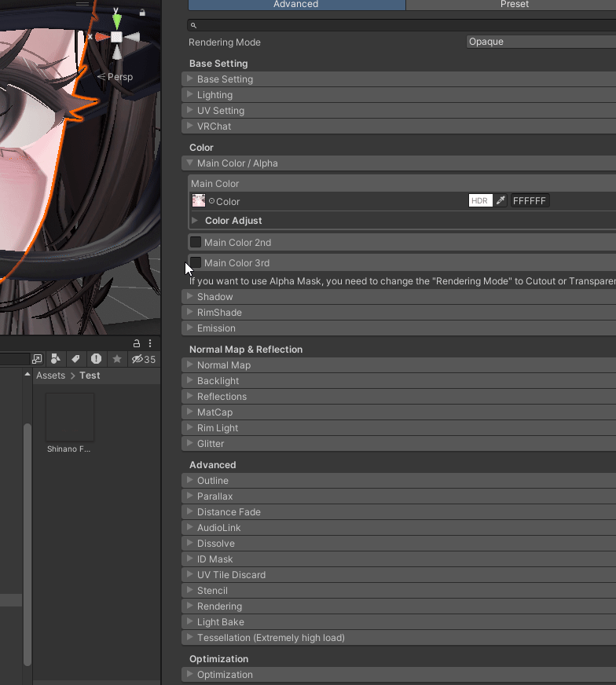Screen dimensions: 616x685
Task: Click the search by type icon
Action: pos(56,359)
